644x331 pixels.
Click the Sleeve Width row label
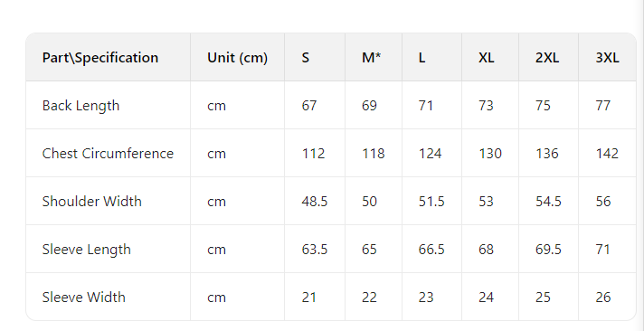click(x=84, y=297)
